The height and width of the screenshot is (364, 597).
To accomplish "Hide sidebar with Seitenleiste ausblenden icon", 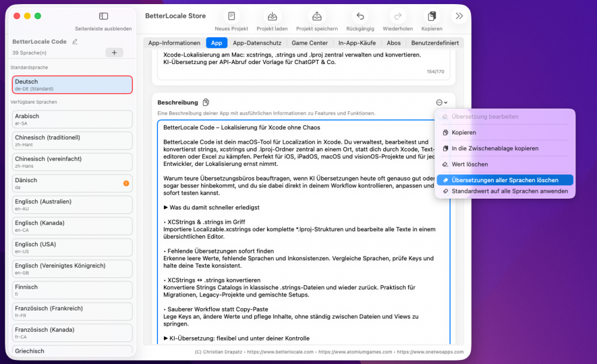I will tap(103, 16).
